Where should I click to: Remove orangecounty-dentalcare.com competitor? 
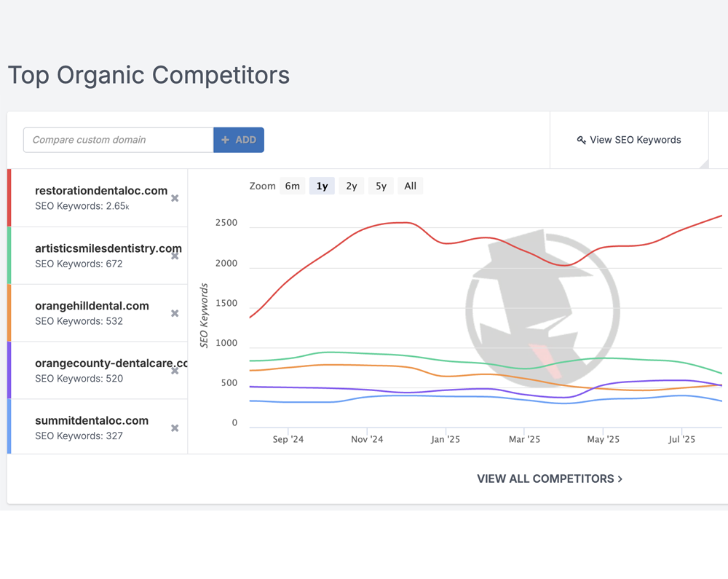coord(175,371)
